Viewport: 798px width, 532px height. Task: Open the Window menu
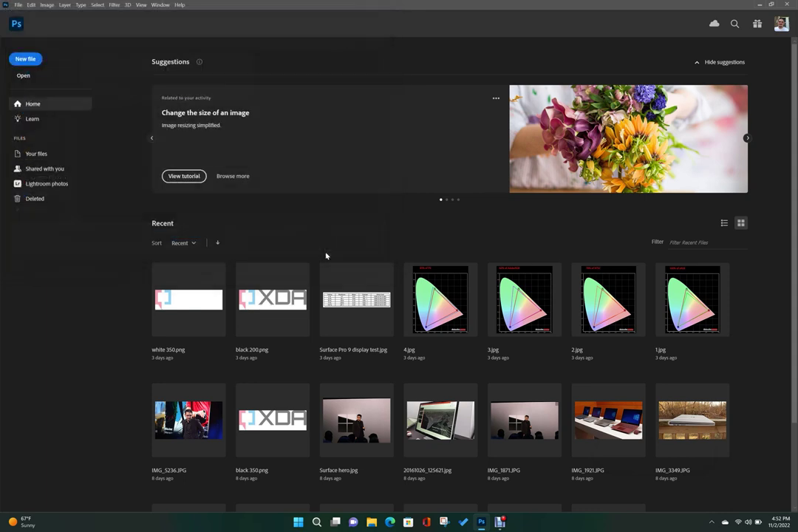[x=160, y=4]
